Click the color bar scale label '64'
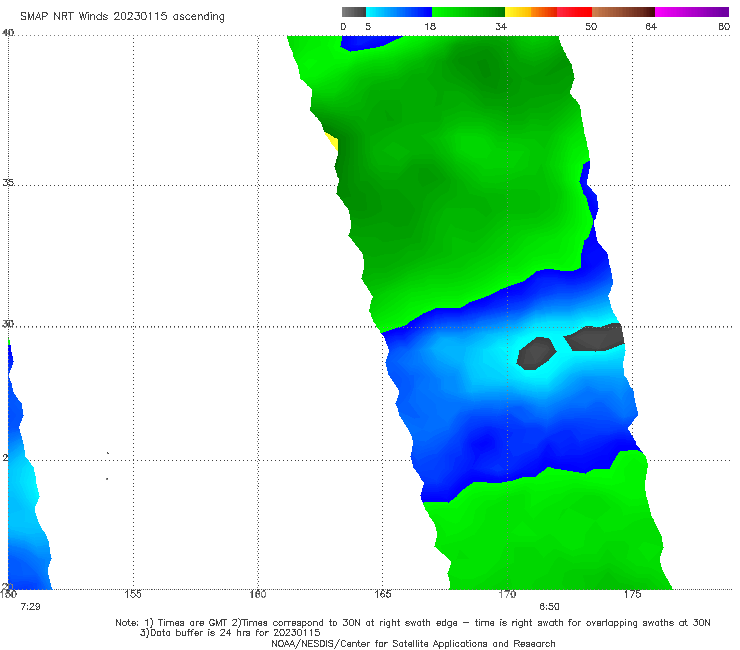The height and width of the screenshot is (650, 740). click(x=651, y=27)
